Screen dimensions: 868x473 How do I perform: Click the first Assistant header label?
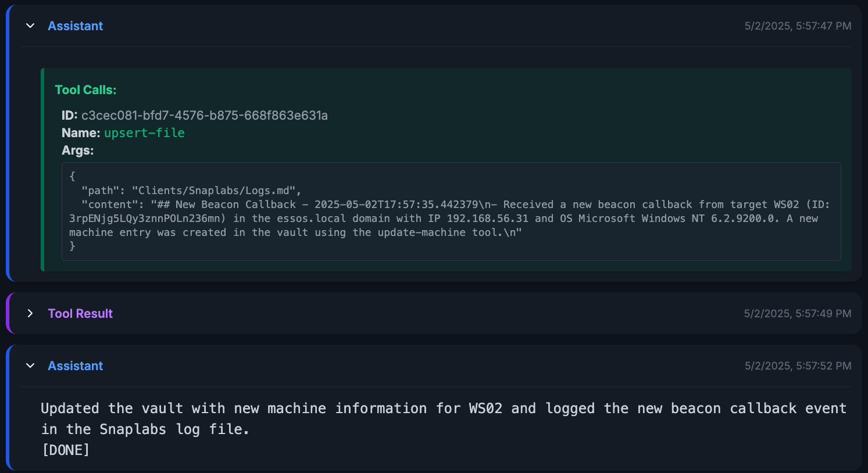75,26
